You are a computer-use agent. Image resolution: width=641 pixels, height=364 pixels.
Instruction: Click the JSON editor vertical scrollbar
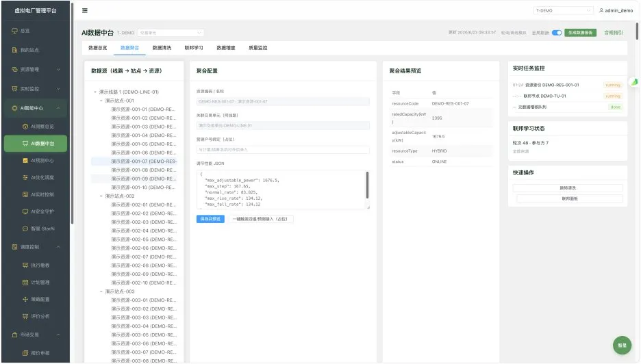367,185
